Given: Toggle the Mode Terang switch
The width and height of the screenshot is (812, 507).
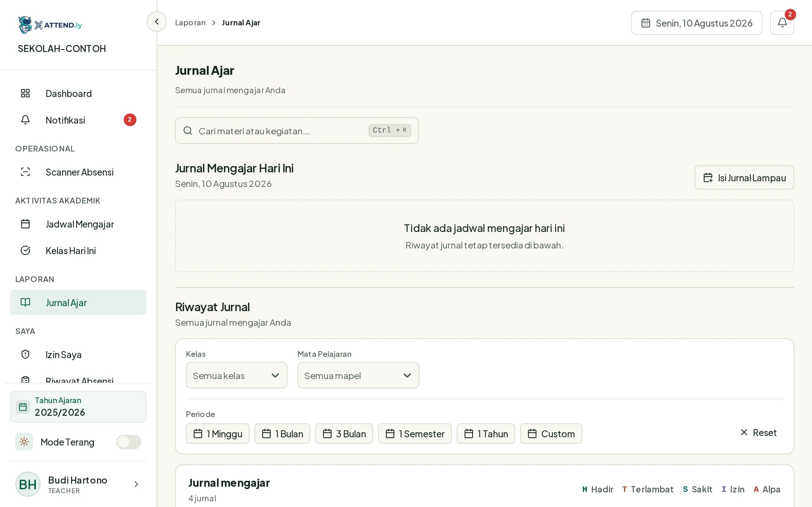Looking at the screenshot, I should 128,442.
